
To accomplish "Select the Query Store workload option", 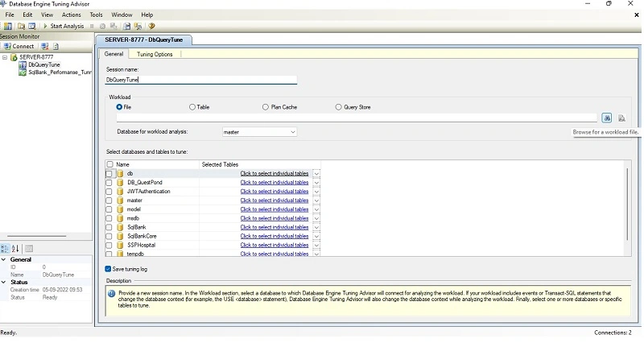I will (338, 107).
